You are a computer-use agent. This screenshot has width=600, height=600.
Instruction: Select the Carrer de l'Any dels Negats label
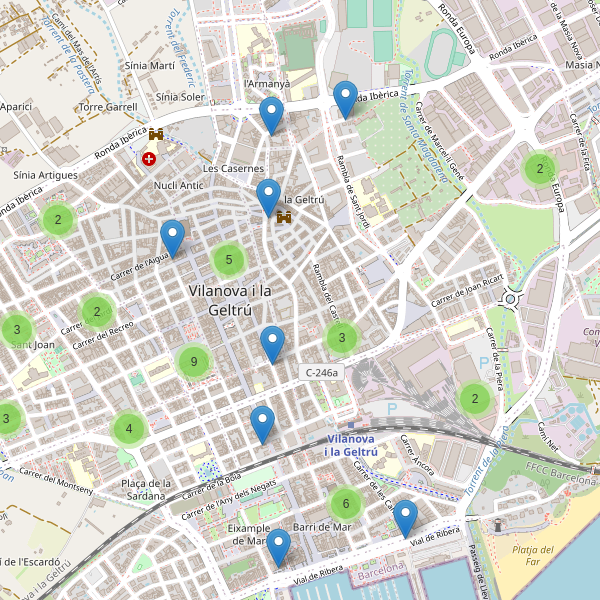(x=229, y=501)
